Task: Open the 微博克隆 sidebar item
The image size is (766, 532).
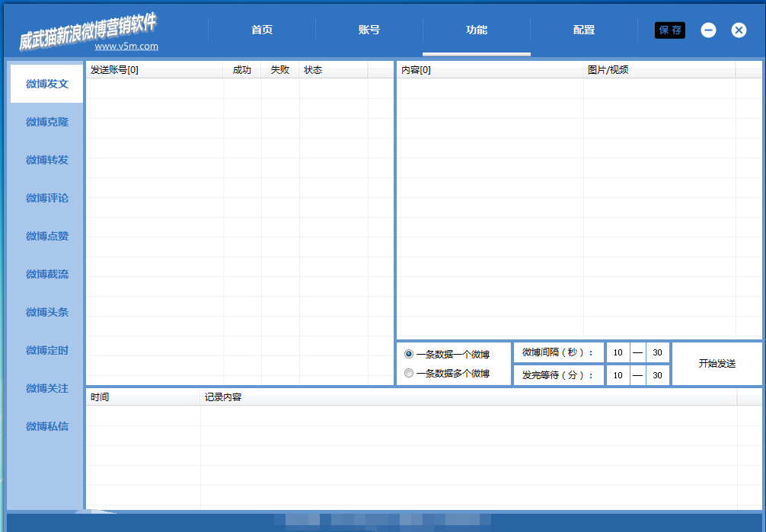Action: tap(47, 122)
